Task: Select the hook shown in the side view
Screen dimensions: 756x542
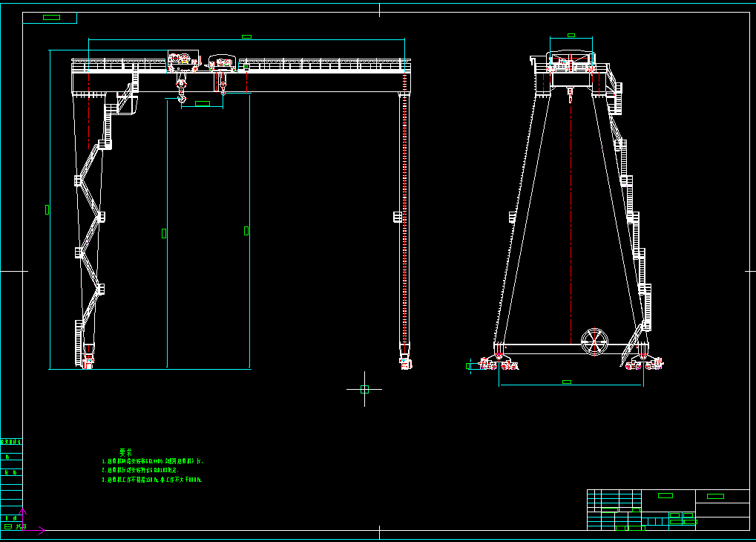Action: [571, 95]
